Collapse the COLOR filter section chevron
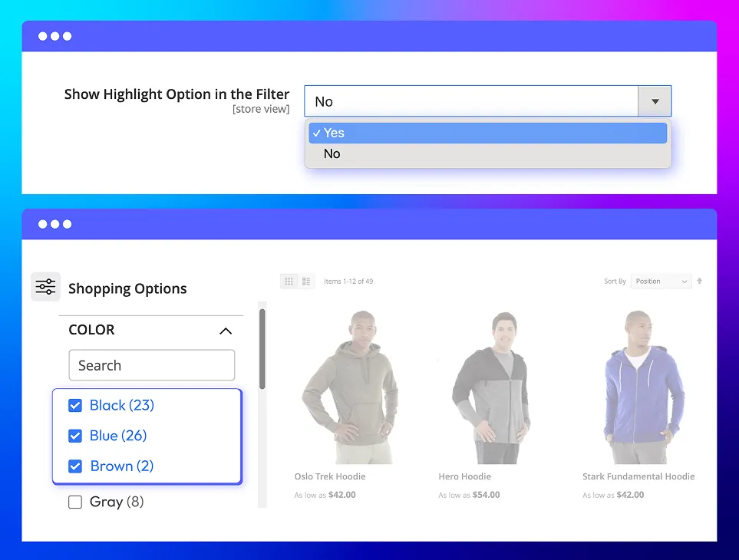This screenshot has width=739, height=560. click(225, 331)
